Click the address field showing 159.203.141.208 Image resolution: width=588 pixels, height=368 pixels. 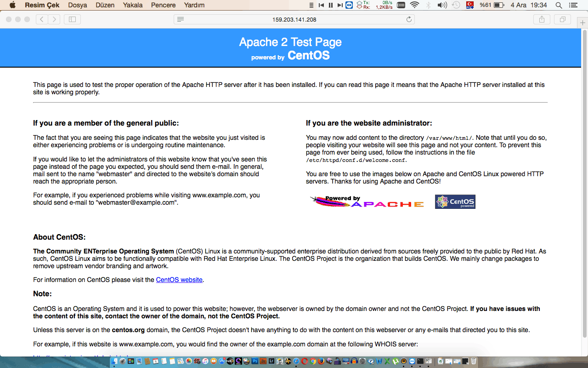(294, 19)
